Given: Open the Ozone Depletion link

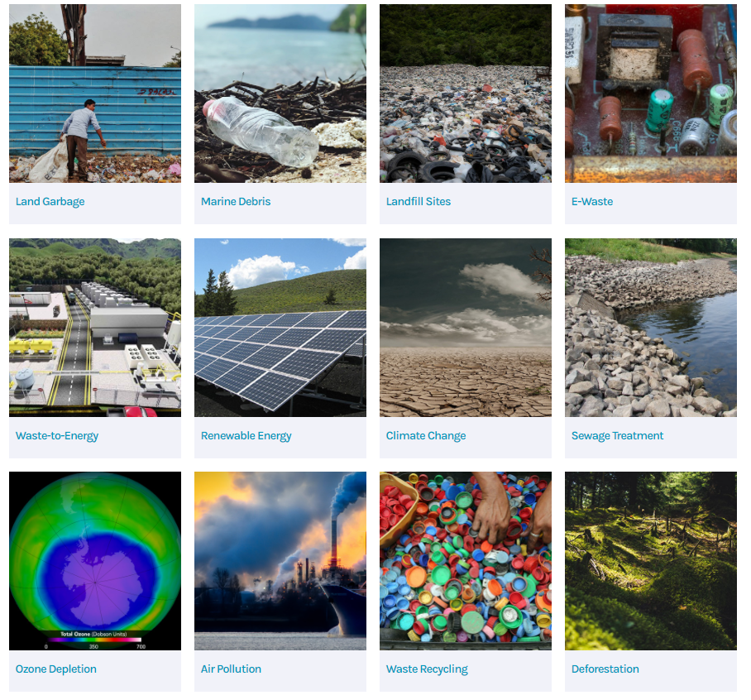Looking at the screenshot, I should coord(56,669).
